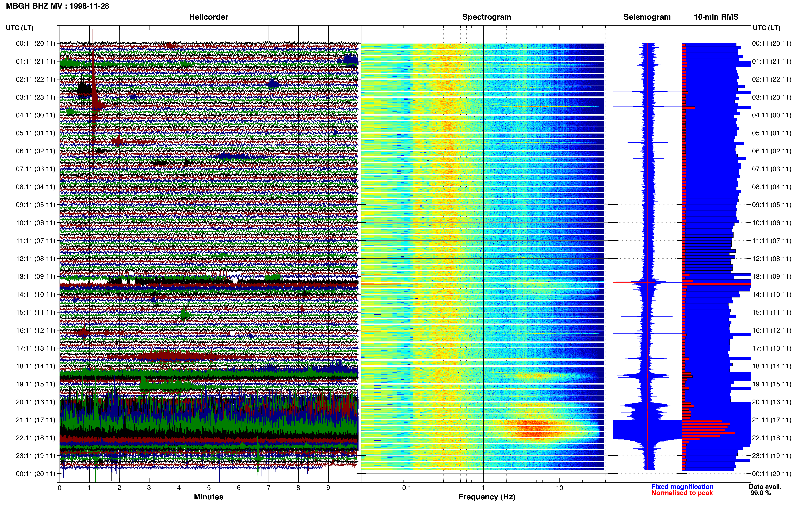Click left-axis time label 01:11 (21:11)

click(36, 61)
